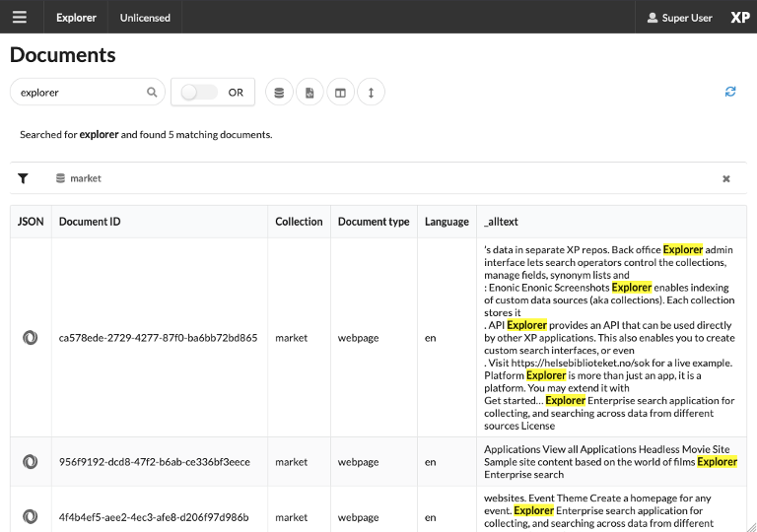
Task: Click the Unlicensed menu item
Action: click(145, 18)
